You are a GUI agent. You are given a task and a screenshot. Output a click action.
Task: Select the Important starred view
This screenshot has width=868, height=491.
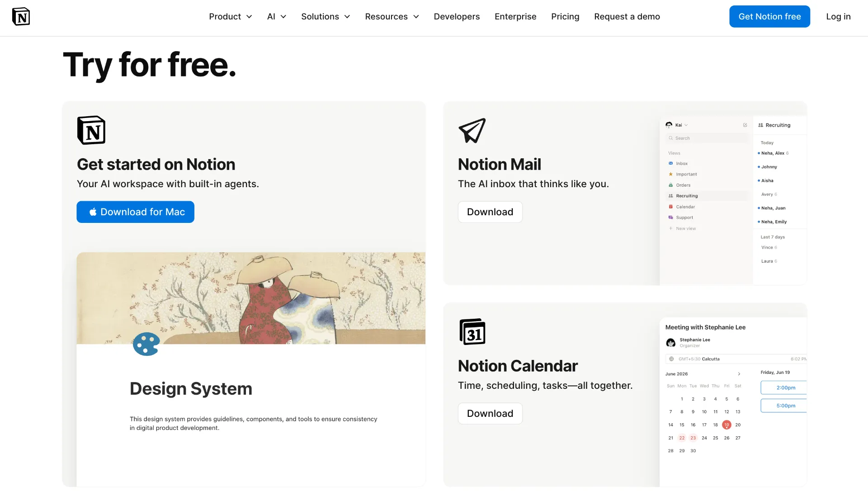click(683, 175)
